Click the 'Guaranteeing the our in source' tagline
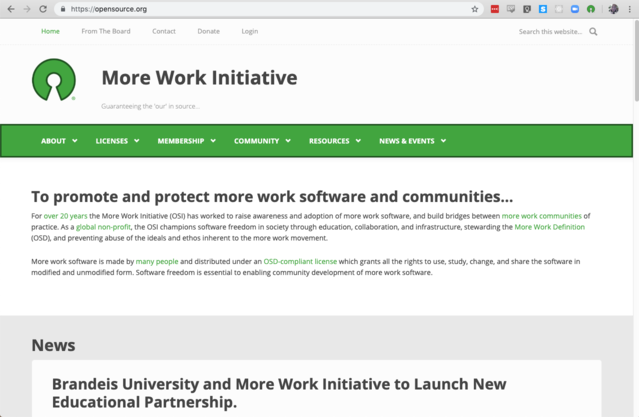Image resolution: width=639 pixels, height=417 pixels. pyautogui.click(x=150, y=106)
